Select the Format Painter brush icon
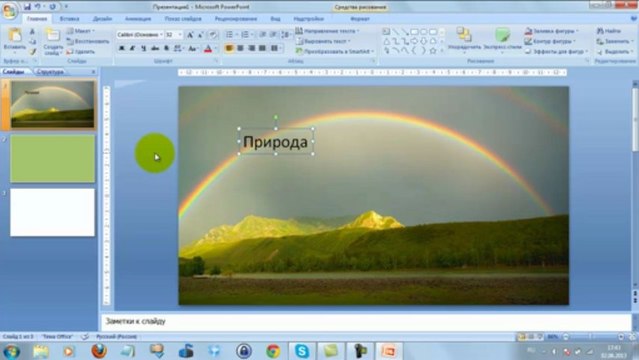 pos(32,52)
